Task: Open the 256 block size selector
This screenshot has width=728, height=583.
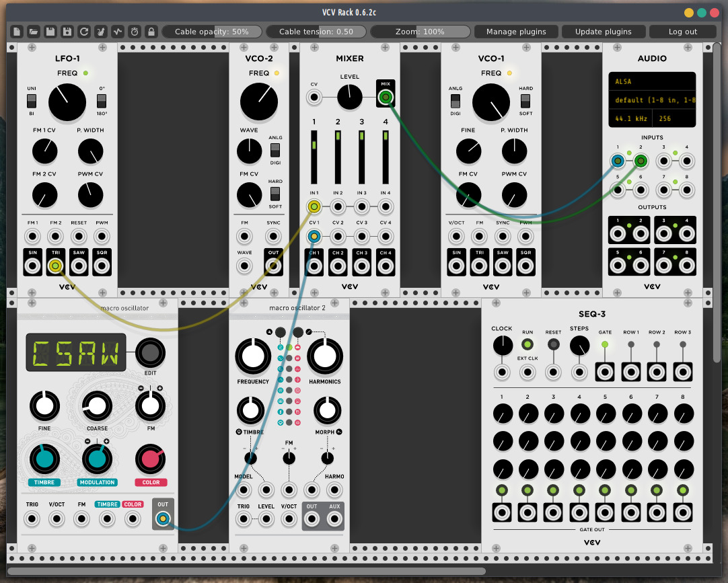Action: tap(674, 118)
